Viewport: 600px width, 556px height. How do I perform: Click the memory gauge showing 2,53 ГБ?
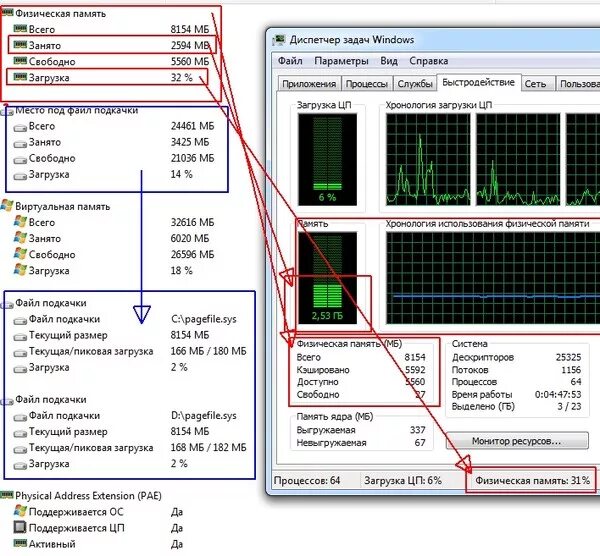[328, 278]
